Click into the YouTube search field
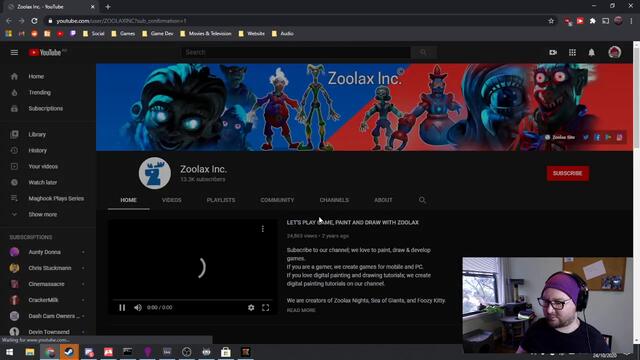The width and height of the screenshot is (640, 360). click(x=296, y=52)
